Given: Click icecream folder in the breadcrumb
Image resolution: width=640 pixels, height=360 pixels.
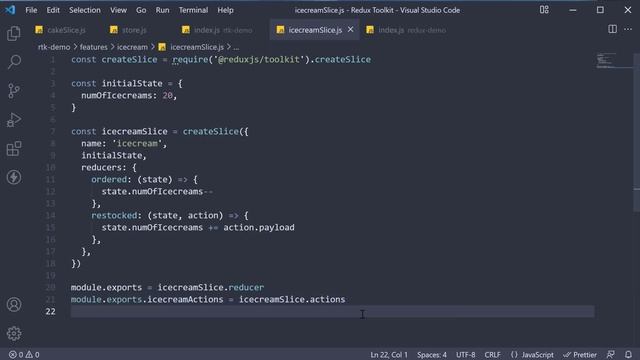Looking at the screenshot, I should coord(132,47).
